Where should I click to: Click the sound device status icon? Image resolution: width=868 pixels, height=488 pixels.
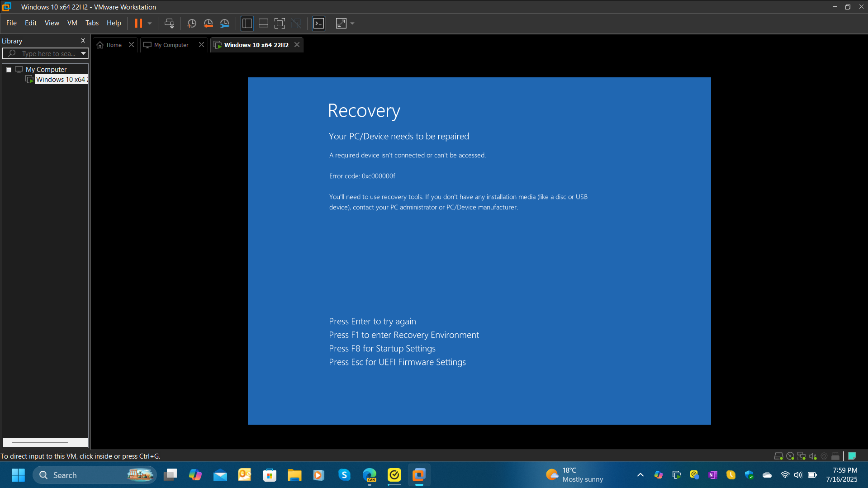pos(813,456)
